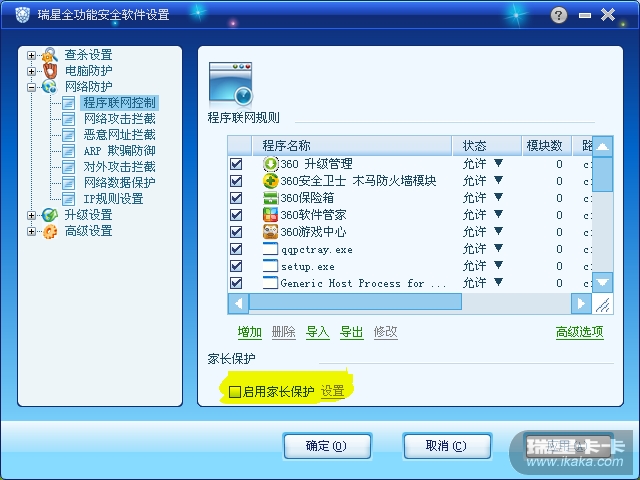Screen dimensions: 640x480
Task: Expand the 高级设置 tree node
Action: [x=31, y=231]
